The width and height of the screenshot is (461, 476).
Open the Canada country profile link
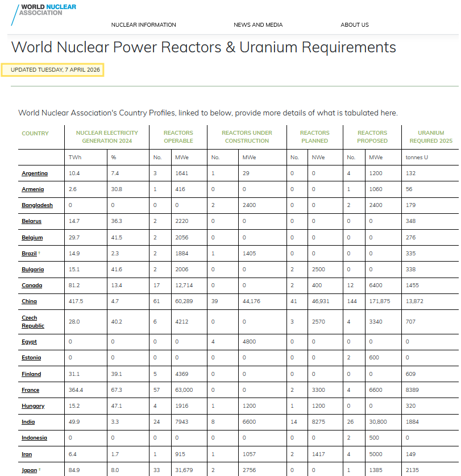[x=32, y=285]
